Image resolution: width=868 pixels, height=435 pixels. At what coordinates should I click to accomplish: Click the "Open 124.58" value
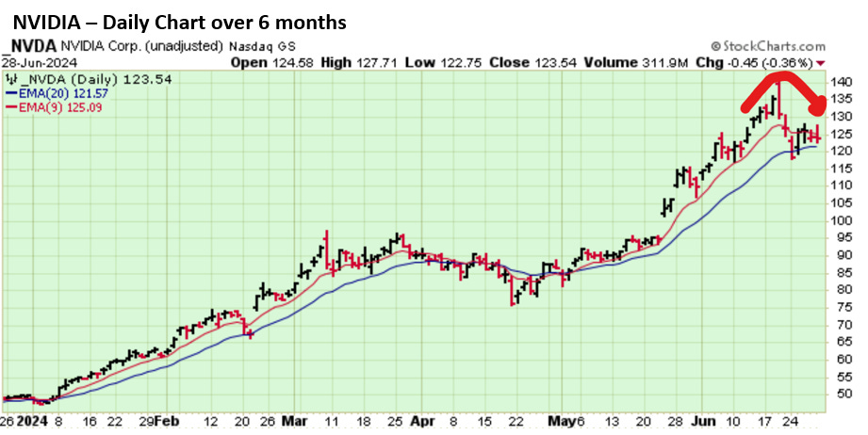273,62
